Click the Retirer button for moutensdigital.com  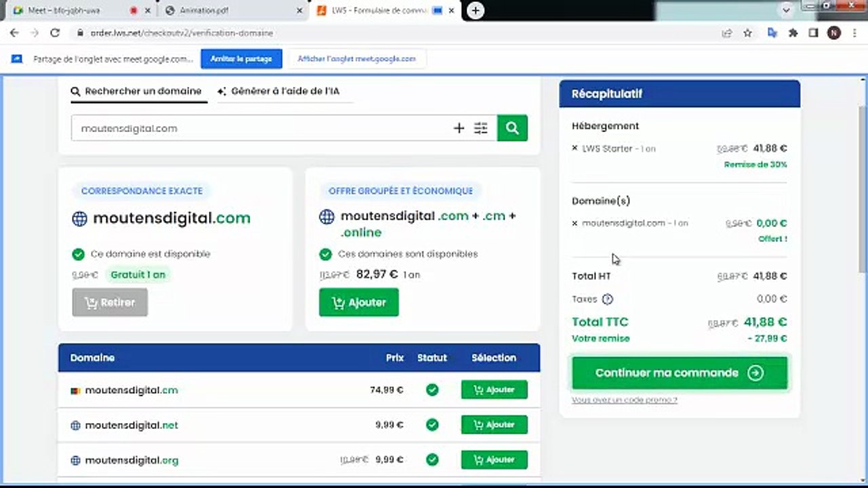[110, 302]
